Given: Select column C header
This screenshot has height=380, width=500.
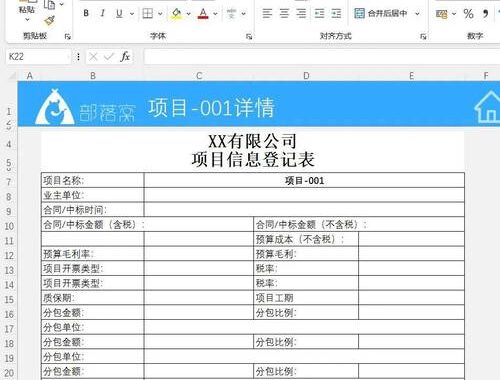Looking at the screenshot, I should [199, 76].
